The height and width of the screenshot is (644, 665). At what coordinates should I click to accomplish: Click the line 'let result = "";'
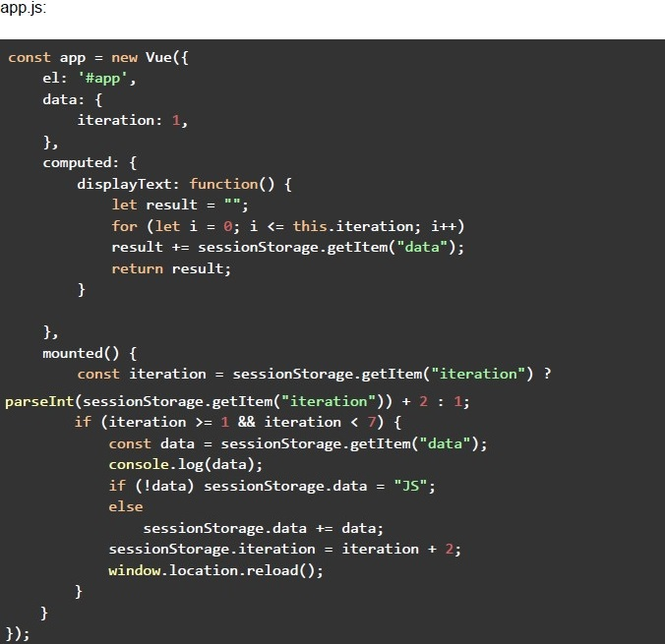[180, 205]
